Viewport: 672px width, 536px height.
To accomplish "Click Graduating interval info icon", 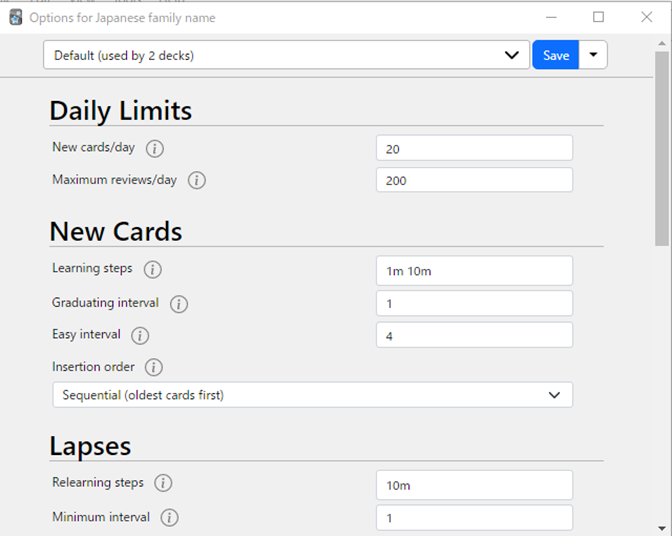I will click(x=179, y=304).
